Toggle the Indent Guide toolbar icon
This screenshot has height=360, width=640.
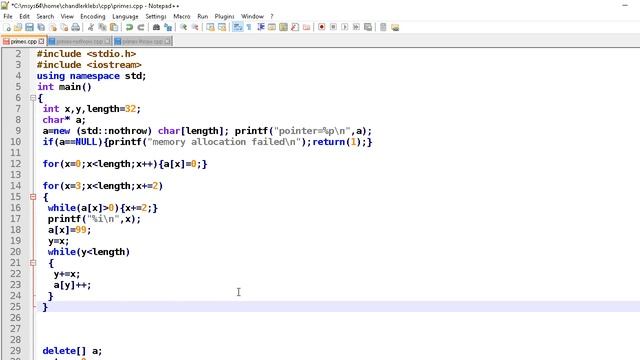coord(260,27)
